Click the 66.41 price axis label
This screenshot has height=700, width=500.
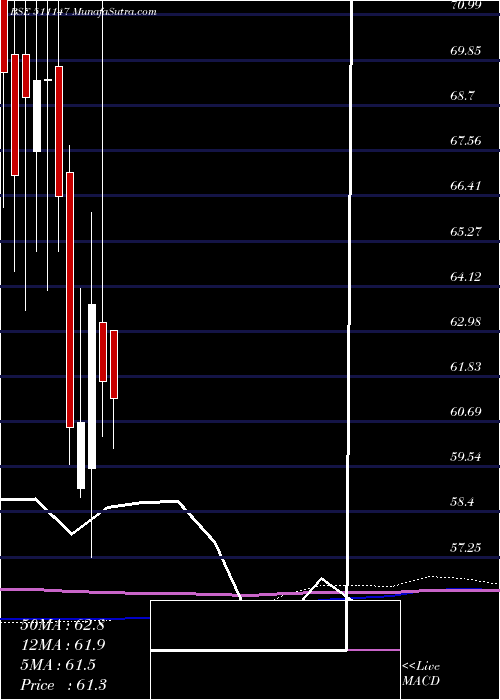click(466, 186)
